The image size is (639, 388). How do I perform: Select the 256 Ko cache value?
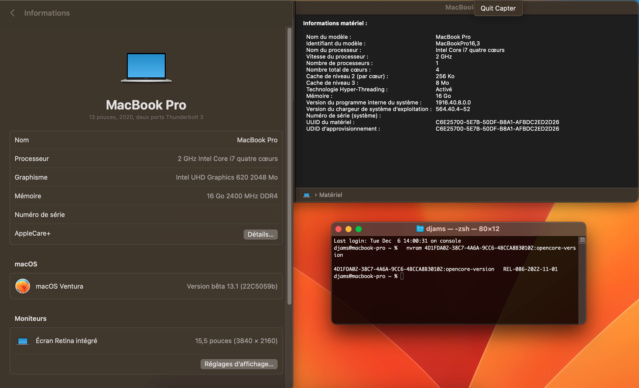(445, 76)
